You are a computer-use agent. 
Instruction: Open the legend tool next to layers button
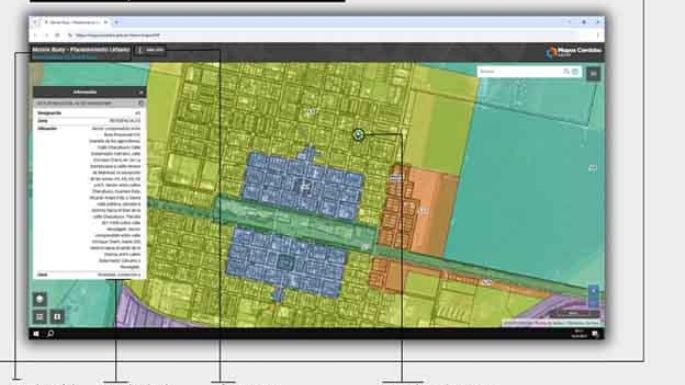click(x=57, y=317)
